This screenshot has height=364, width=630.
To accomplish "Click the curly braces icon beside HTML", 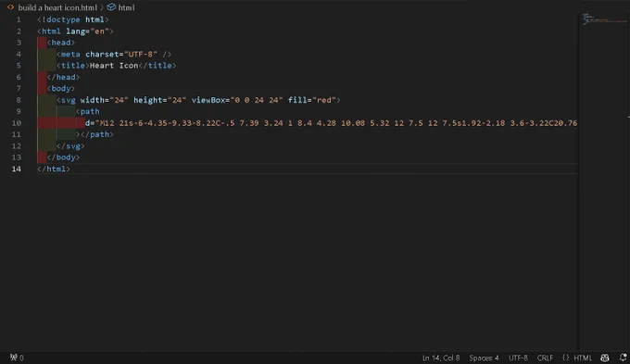I will 566,358.
